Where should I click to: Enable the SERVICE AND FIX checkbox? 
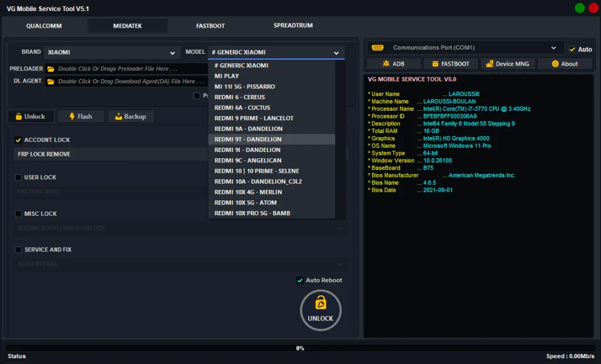pyautogui.click(x=18, y=250)
